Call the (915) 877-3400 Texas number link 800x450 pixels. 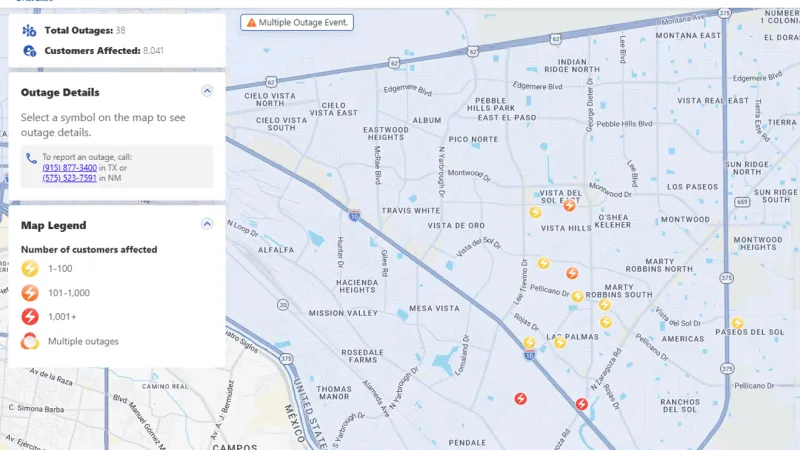[69, 168]
